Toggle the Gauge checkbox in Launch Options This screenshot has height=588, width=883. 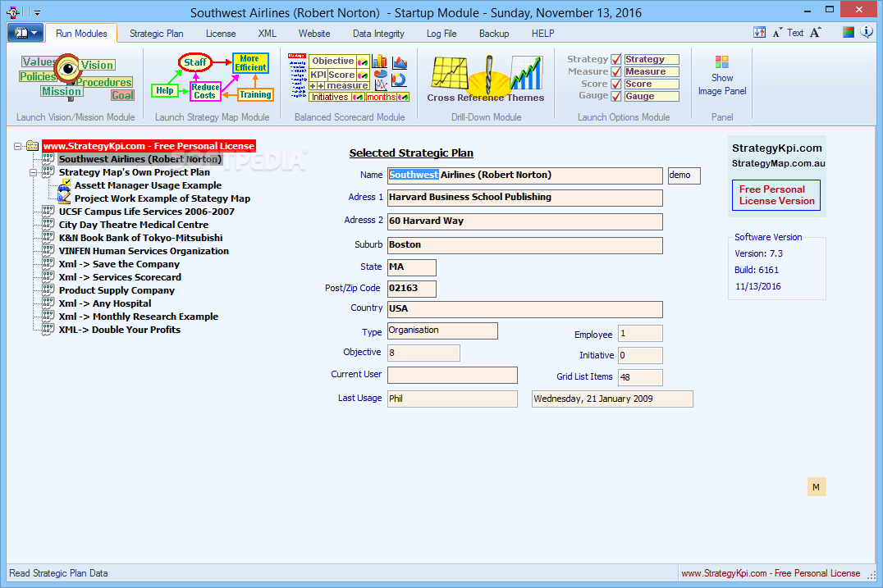tap(616, 96)
